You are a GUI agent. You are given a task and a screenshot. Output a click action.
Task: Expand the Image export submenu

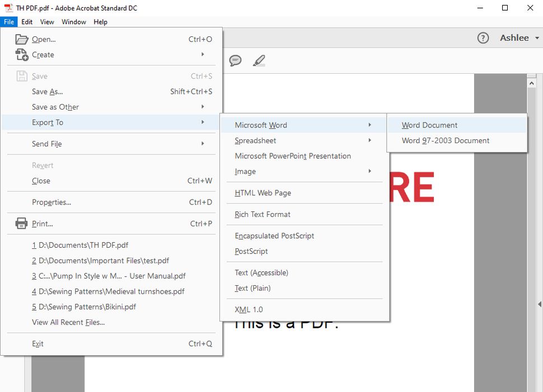[x=245, y=172]
